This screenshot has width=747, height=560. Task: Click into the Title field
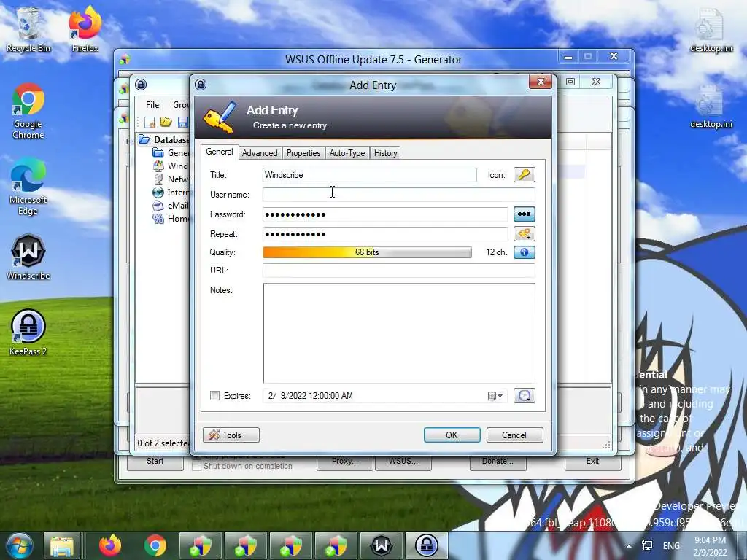(369, 175)
